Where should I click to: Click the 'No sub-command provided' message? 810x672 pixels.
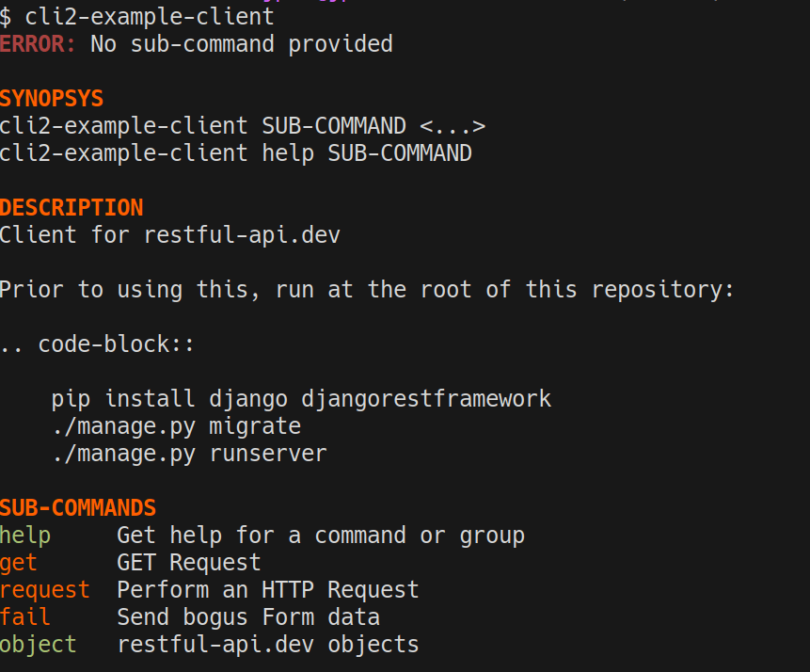click(x=242, y=44)
